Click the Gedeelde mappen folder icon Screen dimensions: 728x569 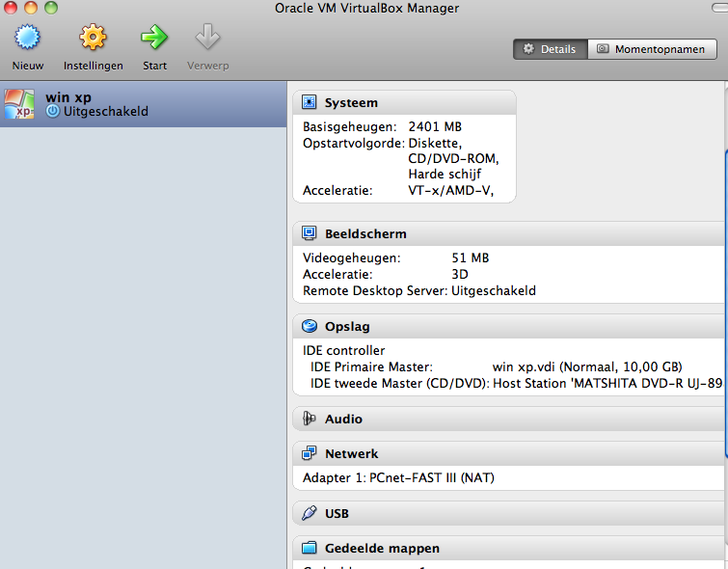pos(309,548)
